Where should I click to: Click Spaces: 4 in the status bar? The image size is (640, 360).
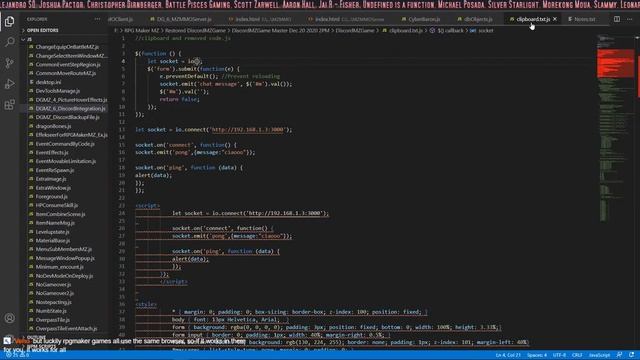[537, 355]
